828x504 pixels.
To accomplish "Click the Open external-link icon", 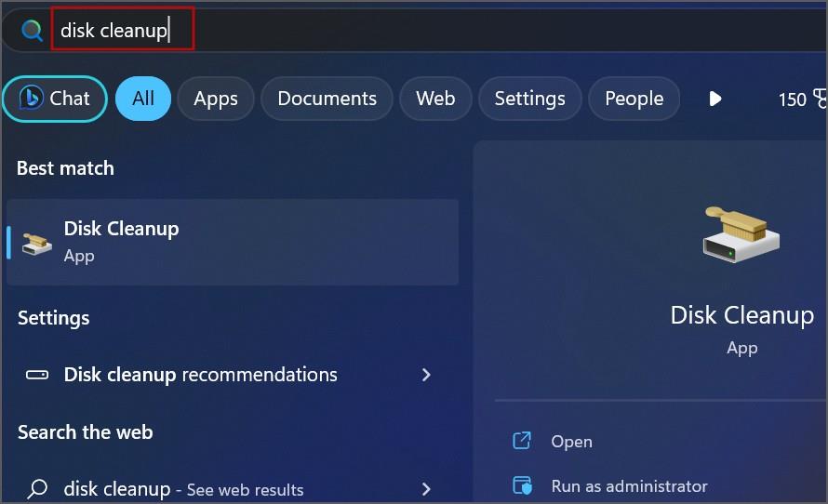I will pyautogui.click(x=522, y=440).
